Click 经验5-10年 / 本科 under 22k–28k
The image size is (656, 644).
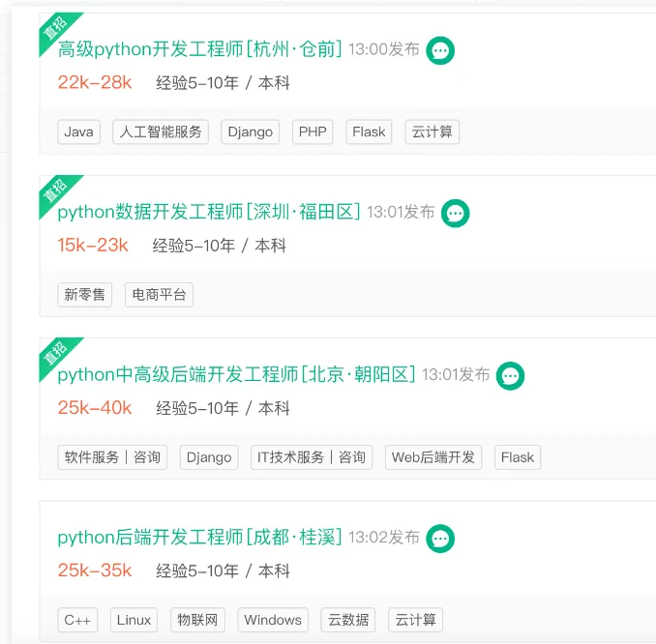click(x=223, y=83)
